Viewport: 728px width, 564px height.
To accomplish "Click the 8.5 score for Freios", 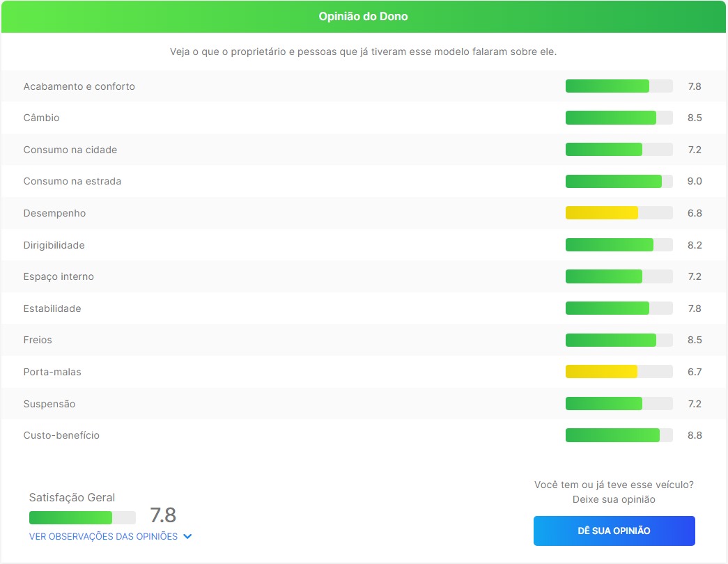I will (x=695, y=340).
